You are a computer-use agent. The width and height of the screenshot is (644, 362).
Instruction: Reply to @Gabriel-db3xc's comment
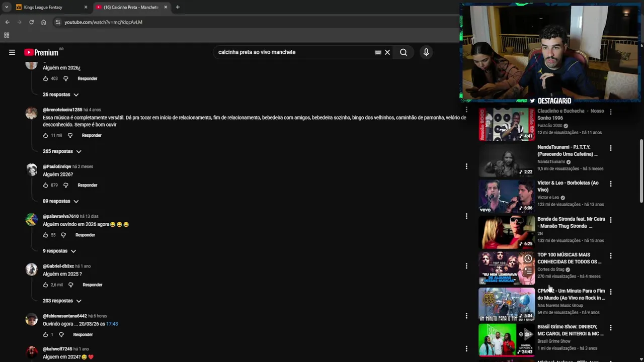coord(93,285)
